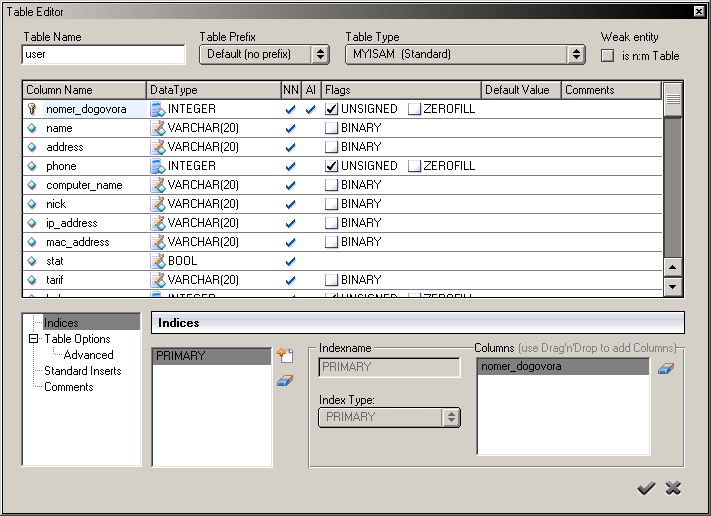This screenshot has width=711, height=516.
Task: Click the Column Name header
Action: pyautogui.click(x=84, y=90)
